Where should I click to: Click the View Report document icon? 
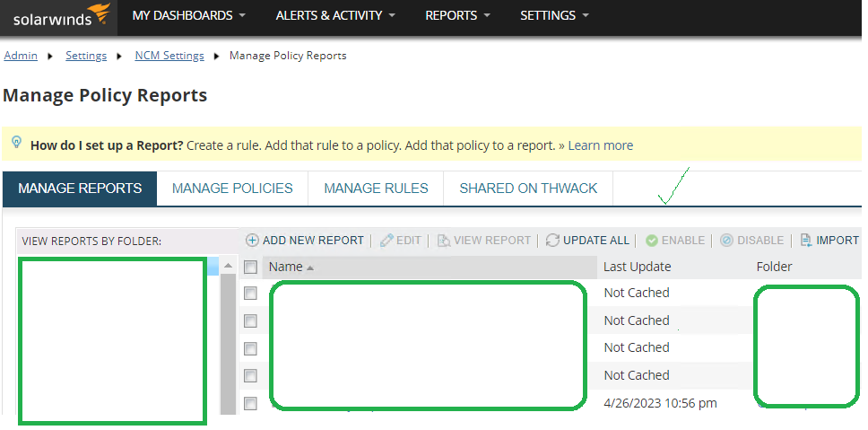pos(444,241)
